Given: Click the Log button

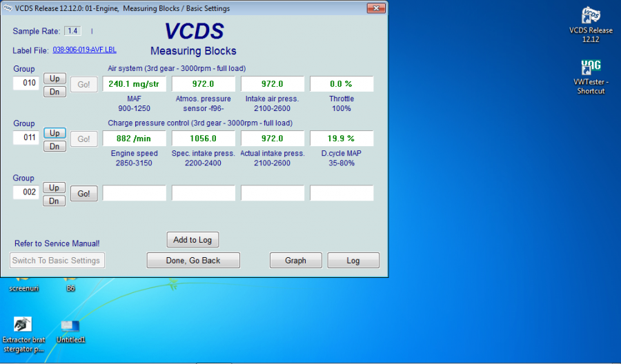Looking at the screenshot, I should (x=353, y=261).
